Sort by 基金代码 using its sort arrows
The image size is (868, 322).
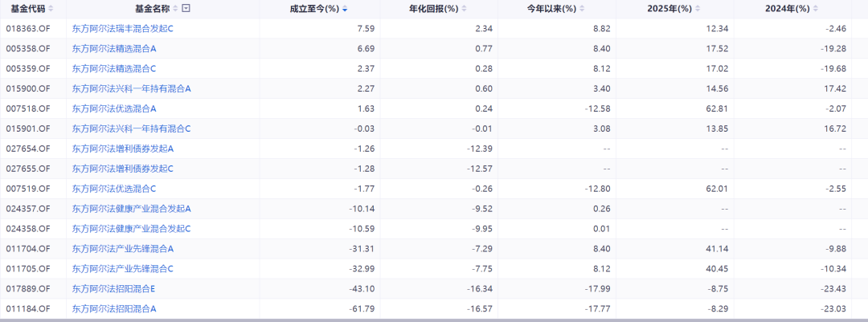[x=51, y=9]
